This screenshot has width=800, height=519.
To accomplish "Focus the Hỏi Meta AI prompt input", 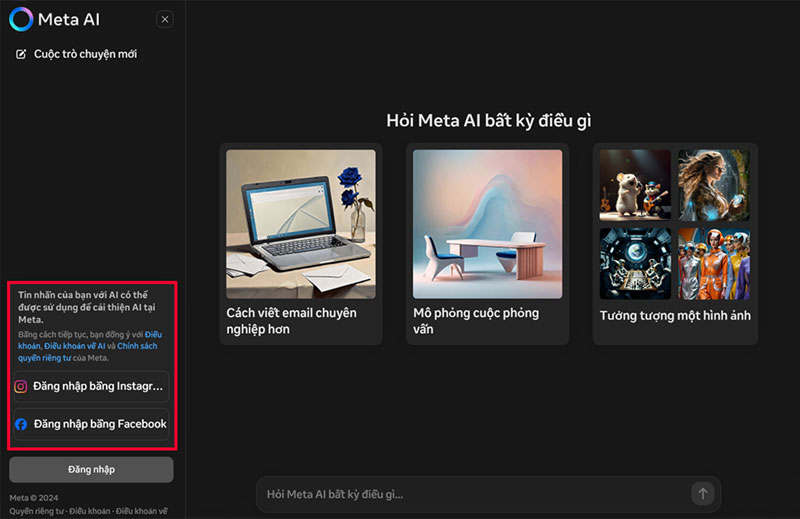I will 470,494.
